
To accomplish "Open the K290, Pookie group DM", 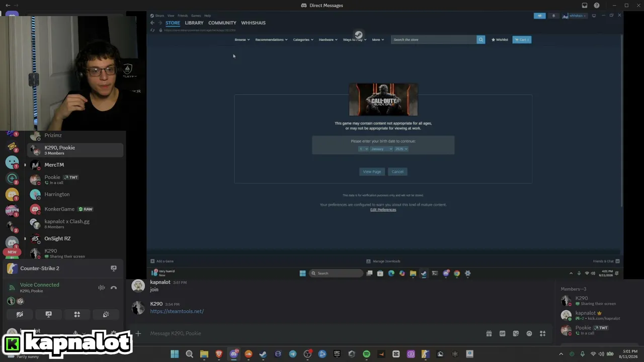I will pos(75,150).
